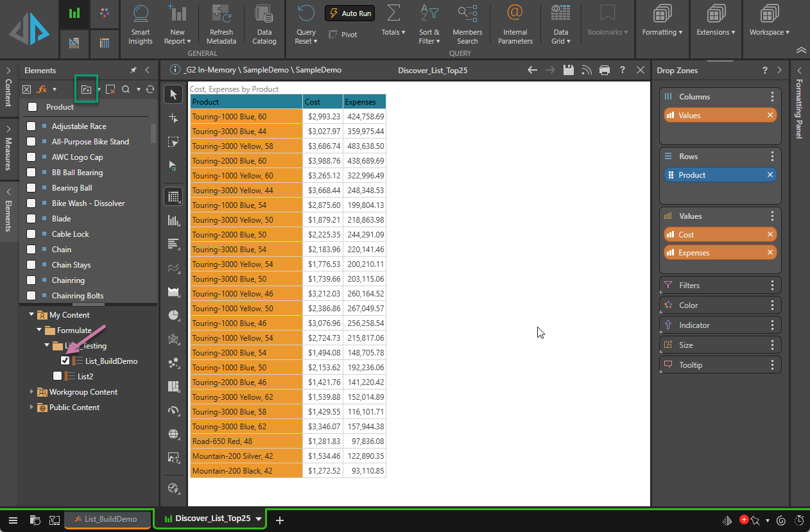The height and width of the screenshot is (532, 810).
Task: Click the remove selection icon with red X
Action: coord(110,89)
